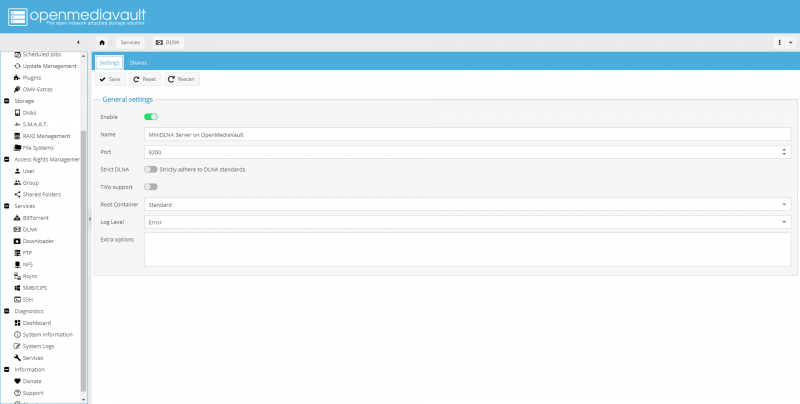The height and width of the screenshot is (404, 800).
Task: Open the File Systems folder icon
Action: [x=17, y=148]
